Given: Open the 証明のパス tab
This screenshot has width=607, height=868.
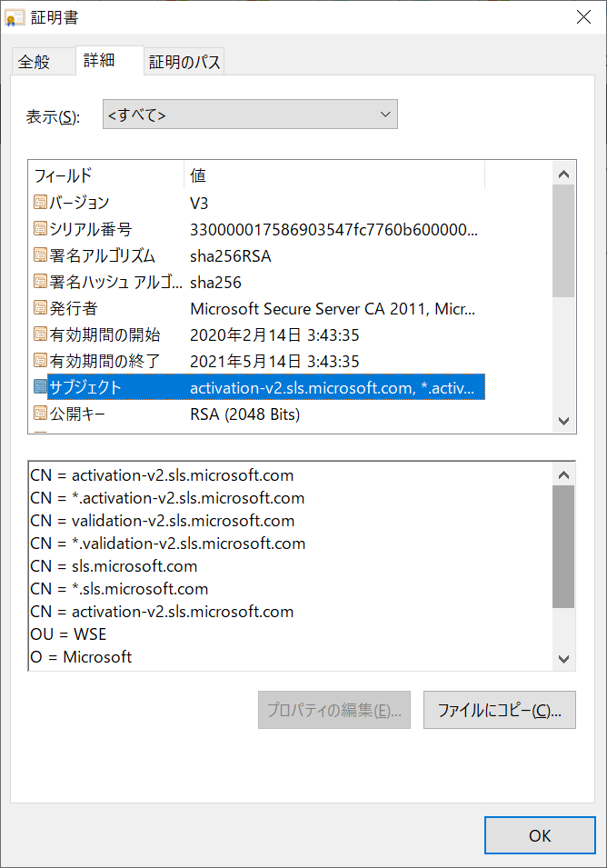Looking at the screenshot, I should pyautogui.click(x=184, y=62).
